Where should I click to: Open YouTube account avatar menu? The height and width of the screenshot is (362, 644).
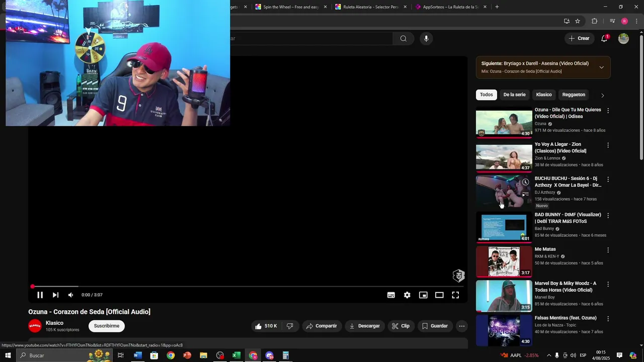point(623,38)
